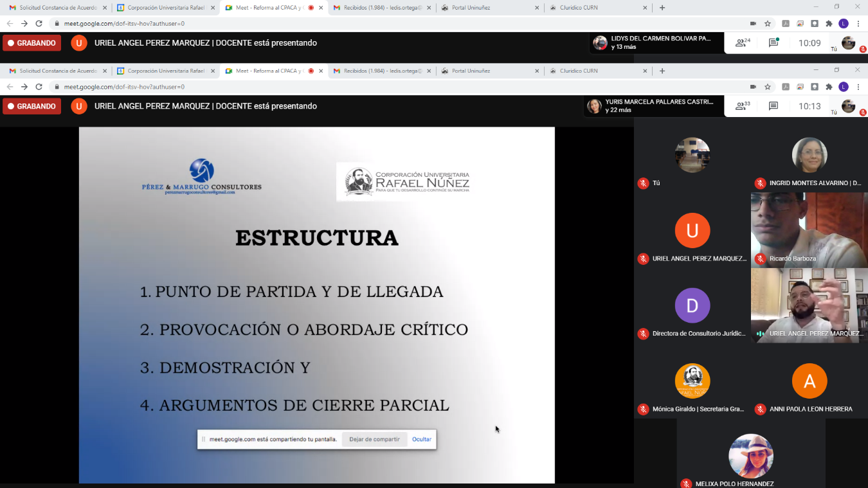Viewport: 868px width, 488px height.
Task: Click the line PROVOCACIÓN O ABORDAJE CRÍTICO
Action: 304,329
